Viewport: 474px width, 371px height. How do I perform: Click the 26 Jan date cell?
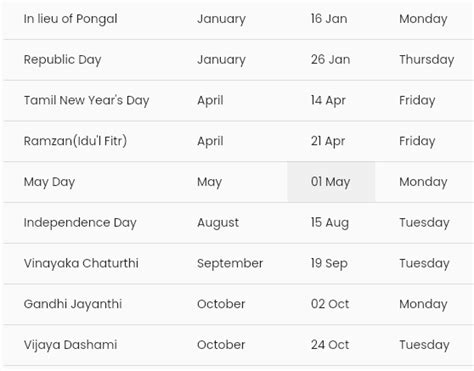tap(330, 60)
